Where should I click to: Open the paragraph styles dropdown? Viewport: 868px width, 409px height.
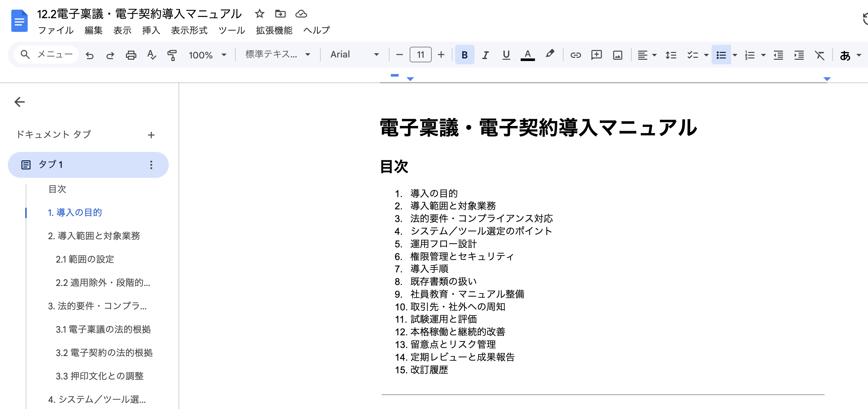(x=276, y=55)
